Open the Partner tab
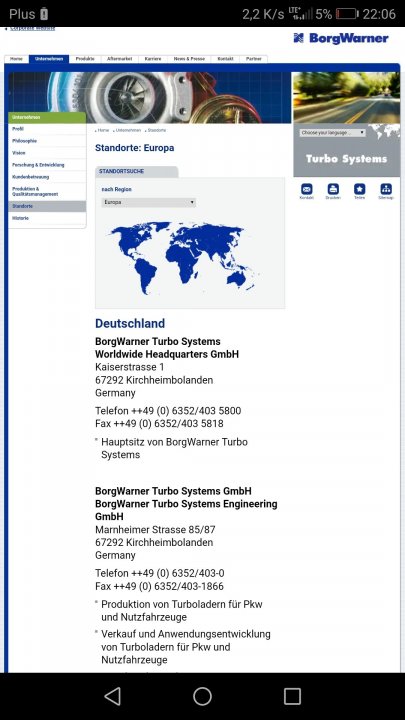Image resolution: width=405 pixels, height=720 pixels. [253, 59]
